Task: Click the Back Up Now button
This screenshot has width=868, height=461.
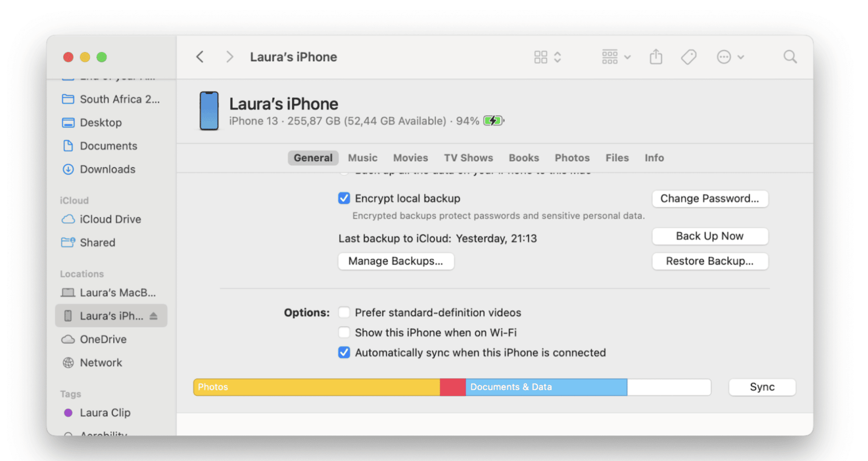Action: pyautogui.click(x=709, y=236)
